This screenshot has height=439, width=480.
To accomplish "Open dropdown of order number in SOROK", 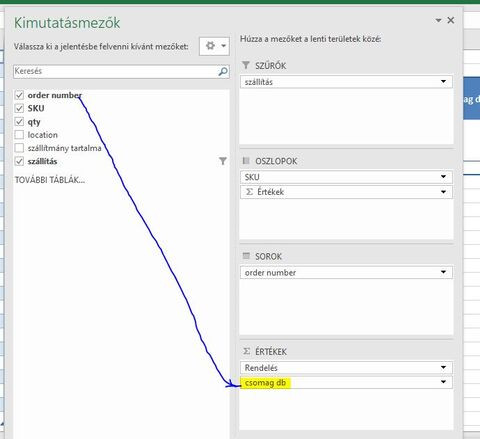I will pyautogui.click(x=443, y=272).
